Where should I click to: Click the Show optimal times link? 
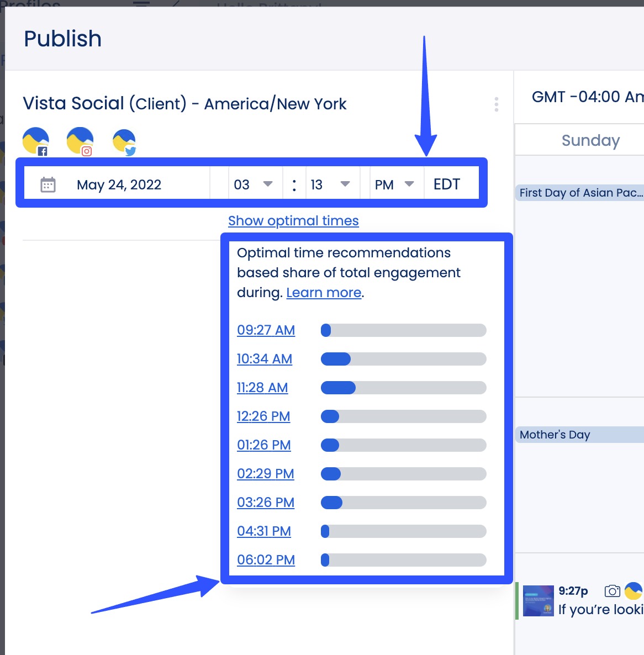pyautogui.click(x=293, y=221)
